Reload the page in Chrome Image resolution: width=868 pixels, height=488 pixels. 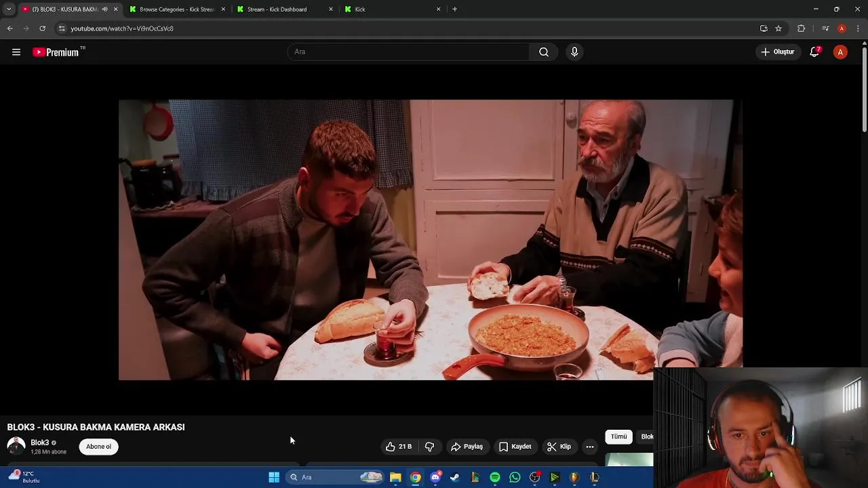tap(42, 28)
